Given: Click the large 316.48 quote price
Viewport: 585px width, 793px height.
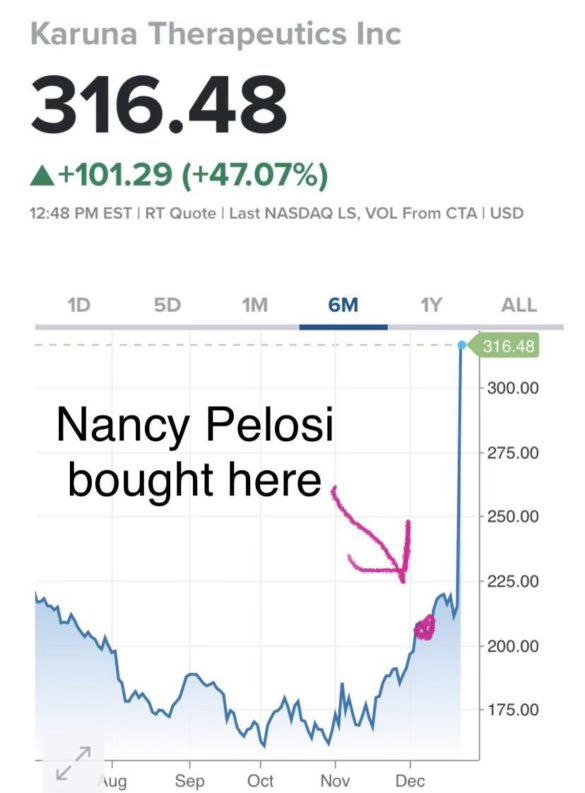Looking at the screenshot, I should (159, 105).
